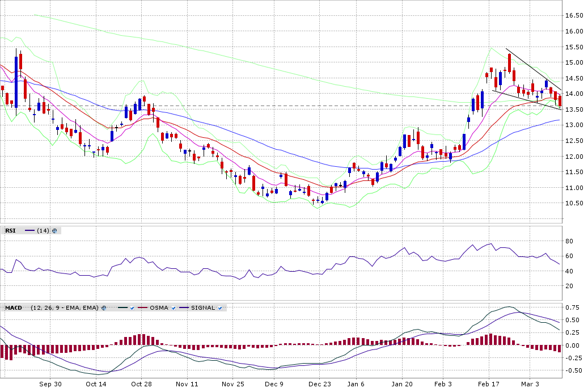Click the Feb 3 date label
Image resolution: width=588 pixels, height=392 pixels.
click(443, 384)
